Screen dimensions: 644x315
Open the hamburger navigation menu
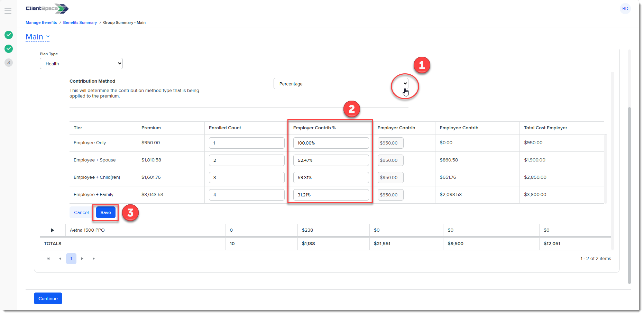(x=8, y=11)
